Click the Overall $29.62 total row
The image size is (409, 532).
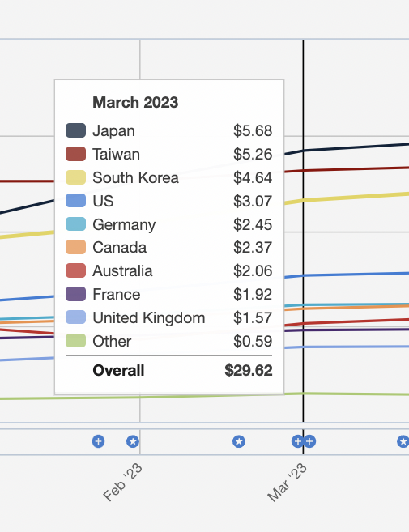click(x=169, y=371)
